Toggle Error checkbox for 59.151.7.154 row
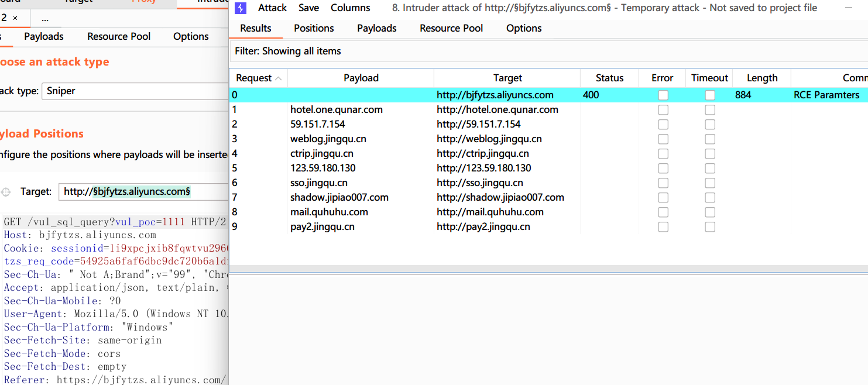Image resolution: width=868 pixels, height=385 pixels. 663,124
